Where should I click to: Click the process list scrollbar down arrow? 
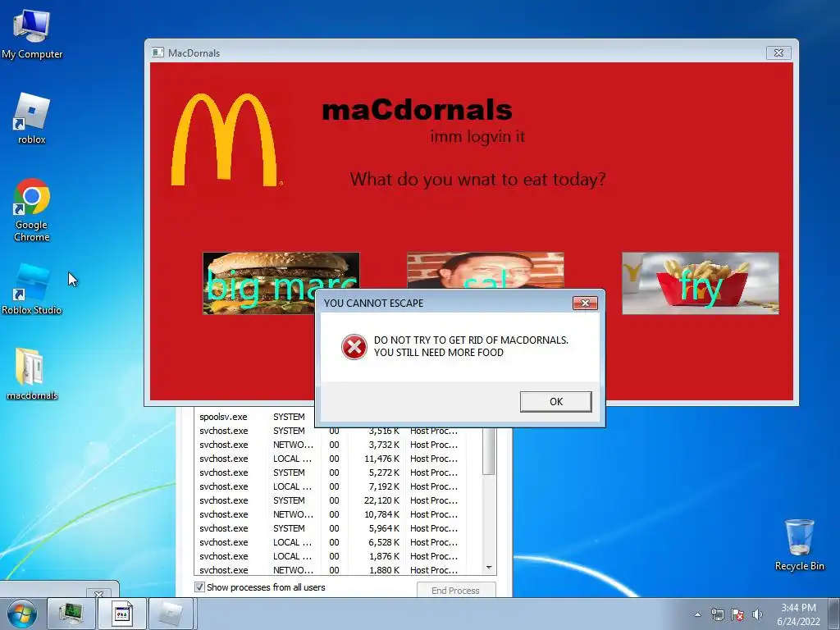point(489,568)
